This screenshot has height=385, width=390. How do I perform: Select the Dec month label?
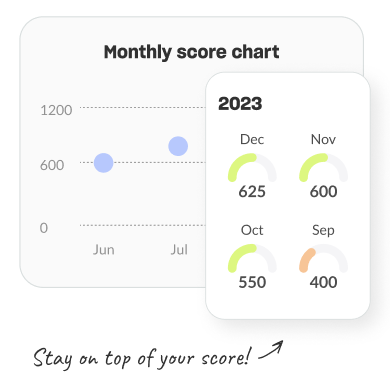click(x=252, y=139)
